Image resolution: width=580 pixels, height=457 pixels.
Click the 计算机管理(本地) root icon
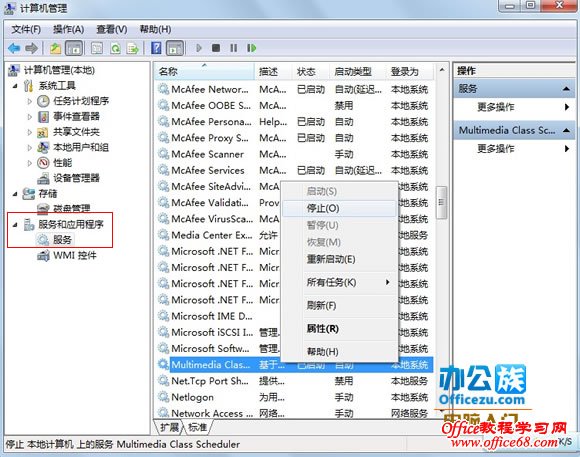click(14, 70)
